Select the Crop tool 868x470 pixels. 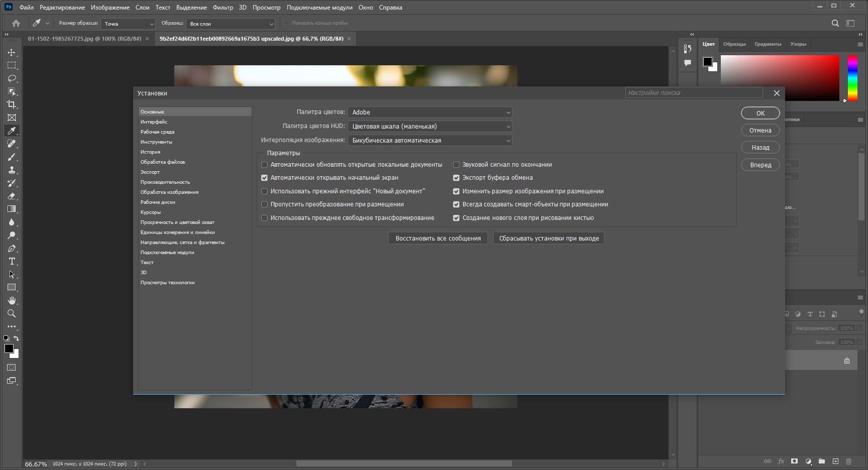[12, 104]
